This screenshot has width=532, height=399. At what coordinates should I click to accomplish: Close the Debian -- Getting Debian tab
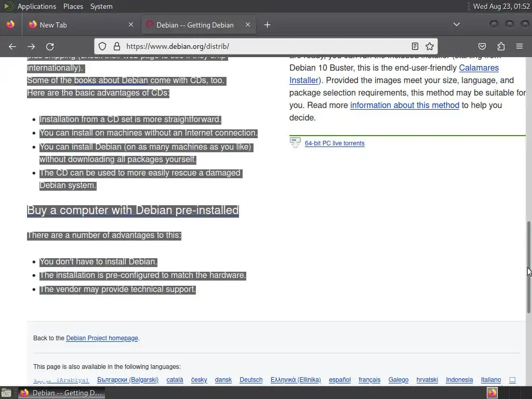point(248,24)
